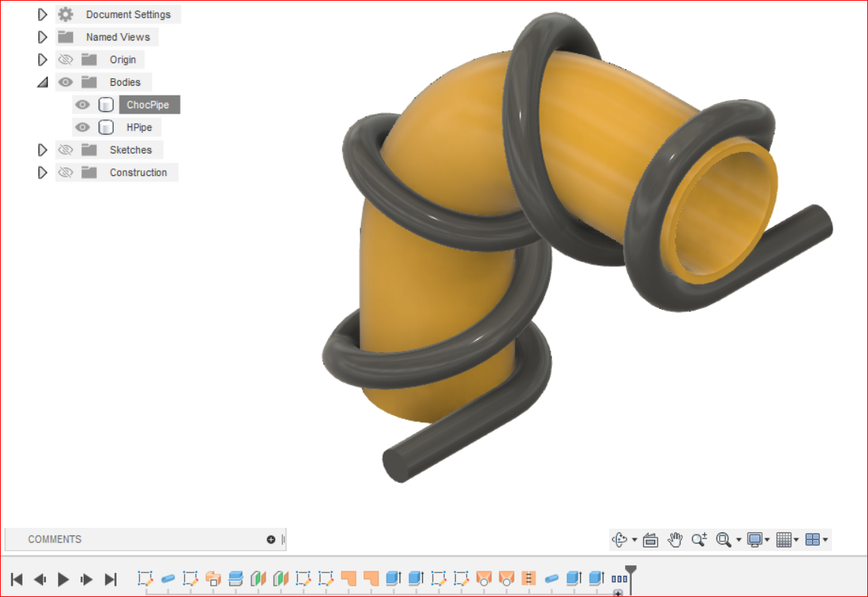Jump to the timeline beginning
This screenshot has height=597, width=868.
point(17,579)
